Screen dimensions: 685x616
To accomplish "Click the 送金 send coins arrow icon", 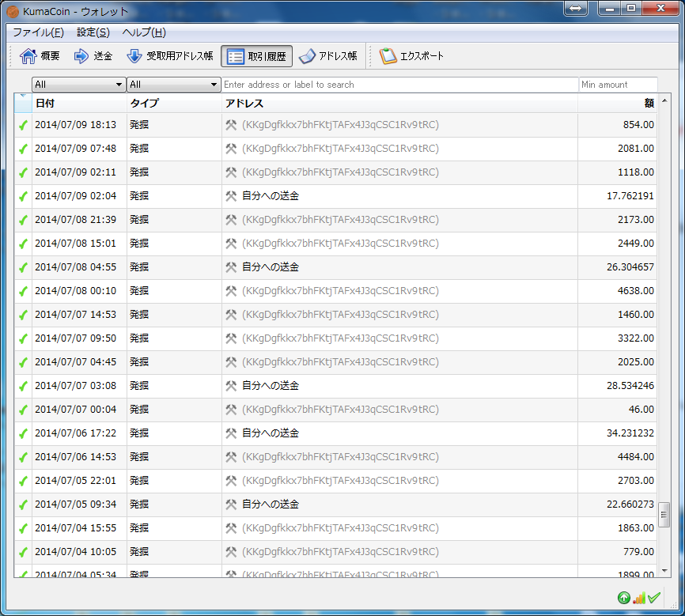I will tap(81, 56).
